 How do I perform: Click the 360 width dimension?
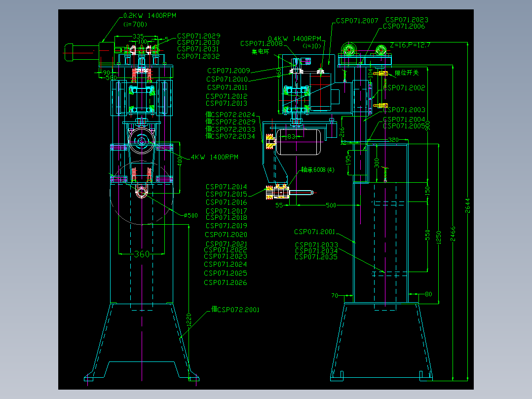pyautogui.click(x=142, y=254)
